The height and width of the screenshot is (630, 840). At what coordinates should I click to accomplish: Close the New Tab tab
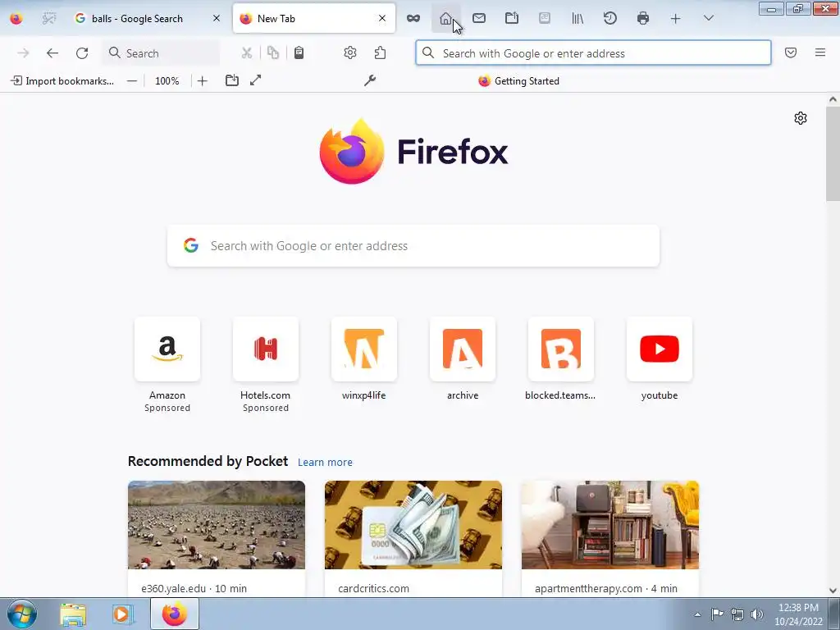[382, 19]
